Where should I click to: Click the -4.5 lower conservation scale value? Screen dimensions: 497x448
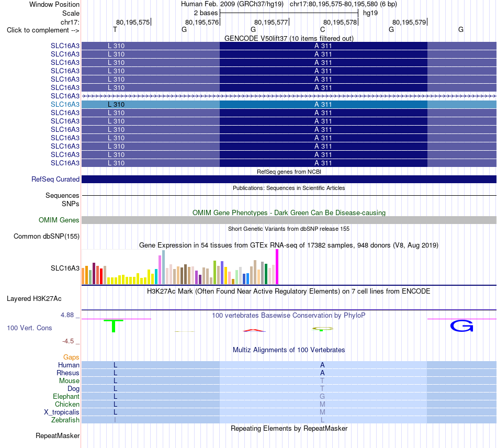click(68, 341)
